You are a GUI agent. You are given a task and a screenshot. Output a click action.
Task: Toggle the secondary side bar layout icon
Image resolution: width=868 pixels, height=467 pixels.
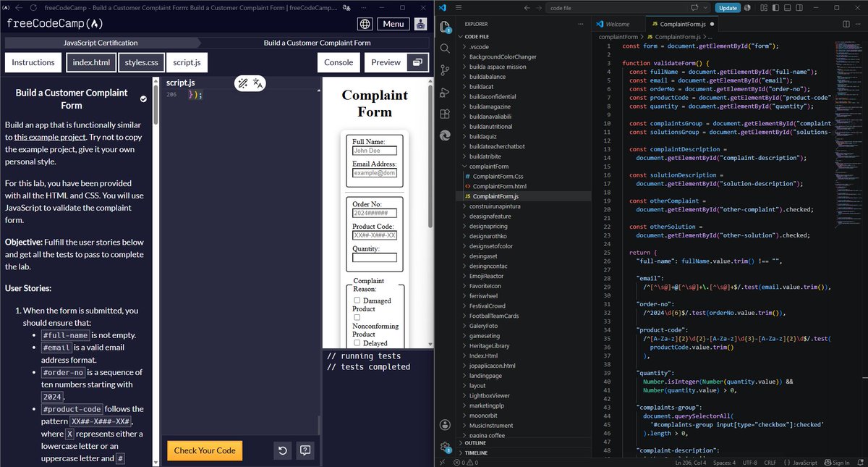pyautogui.click(x=799, y=8)
